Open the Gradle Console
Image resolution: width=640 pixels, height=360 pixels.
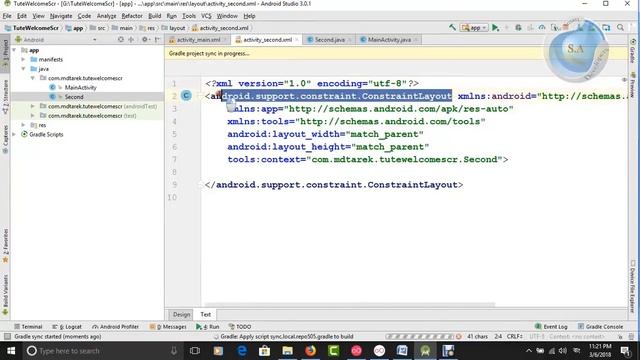point(600,327)
